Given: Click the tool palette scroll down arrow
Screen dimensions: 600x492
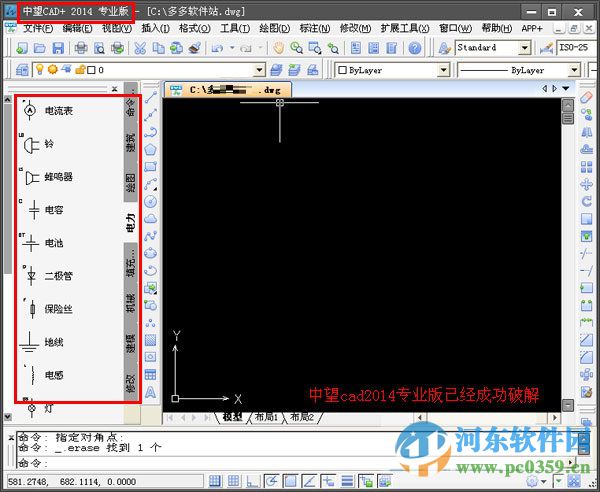Looking at the screenshot, I should [x=7, y=417].
